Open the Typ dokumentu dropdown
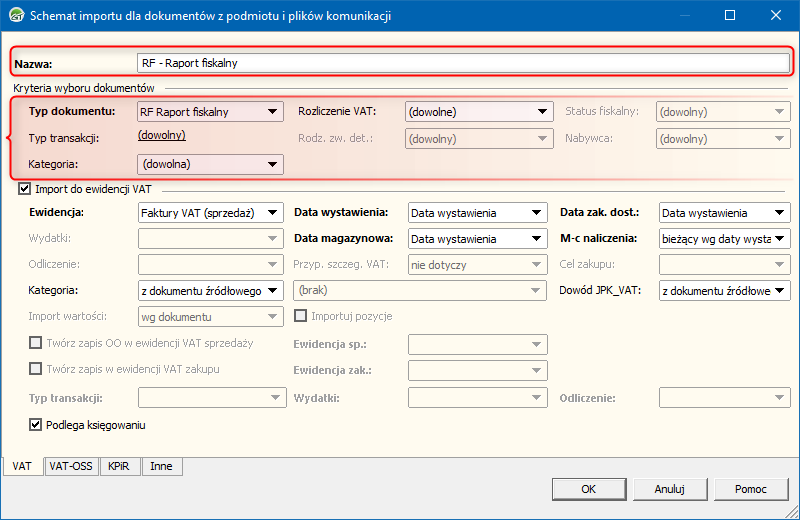800x520 pixels. point(272,112)
